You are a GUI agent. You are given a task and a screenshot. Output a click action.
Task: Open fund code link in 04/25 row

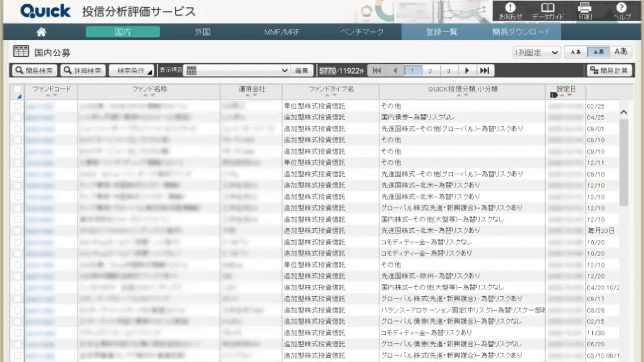(40, 118)
